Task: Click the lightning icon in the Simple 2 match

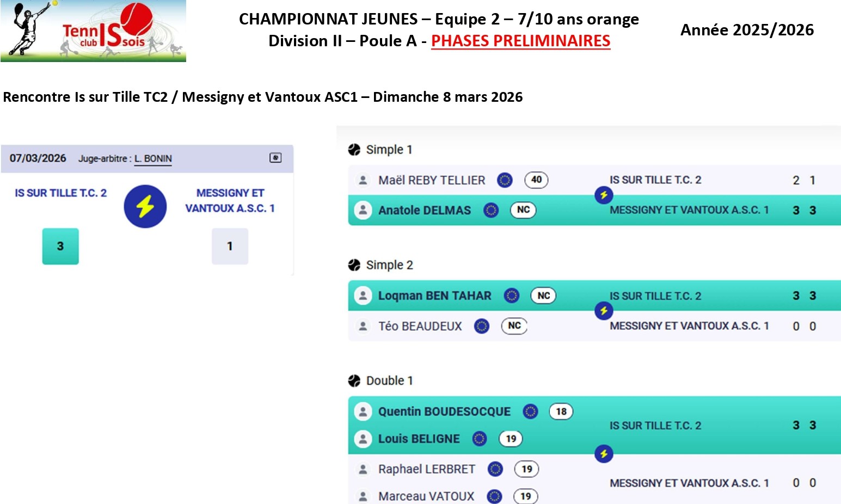Action: pos(604,311)
